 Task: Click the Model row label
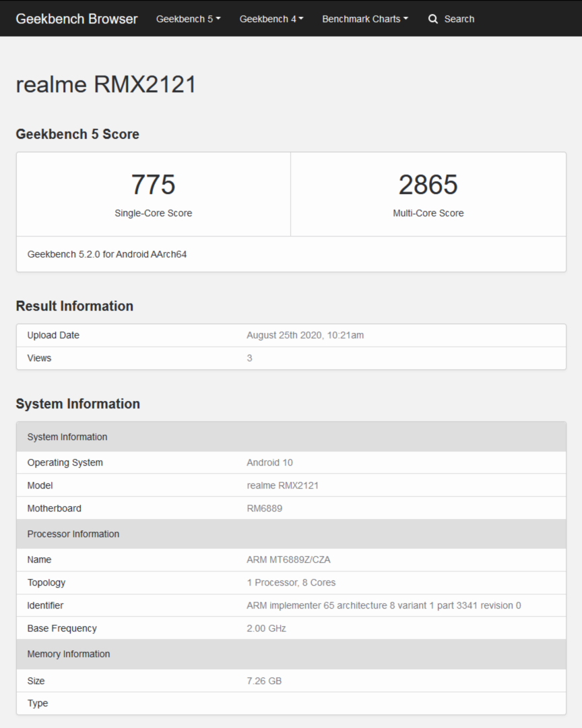pyautogui.click(x=40, y=485)
